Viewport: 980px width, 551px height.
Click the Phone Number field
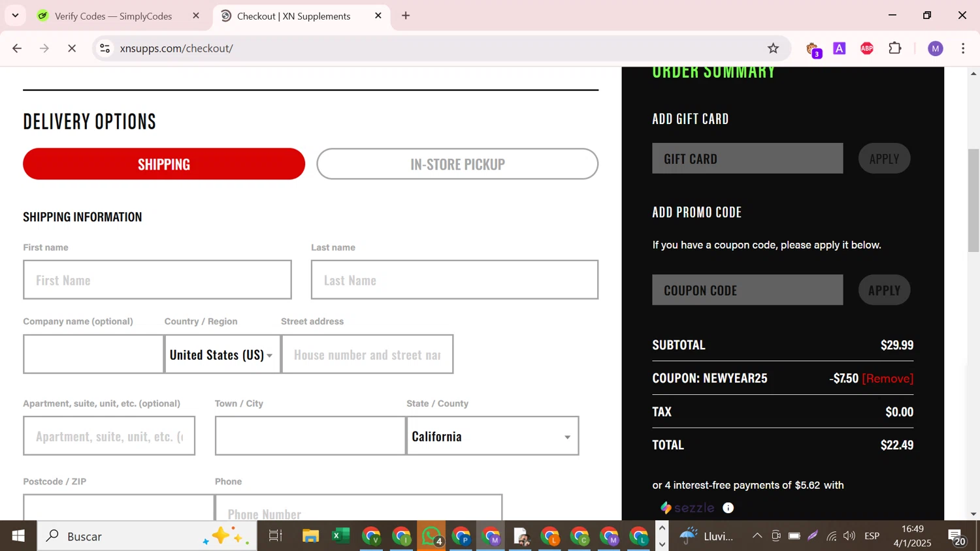click(x=359, y=508)
